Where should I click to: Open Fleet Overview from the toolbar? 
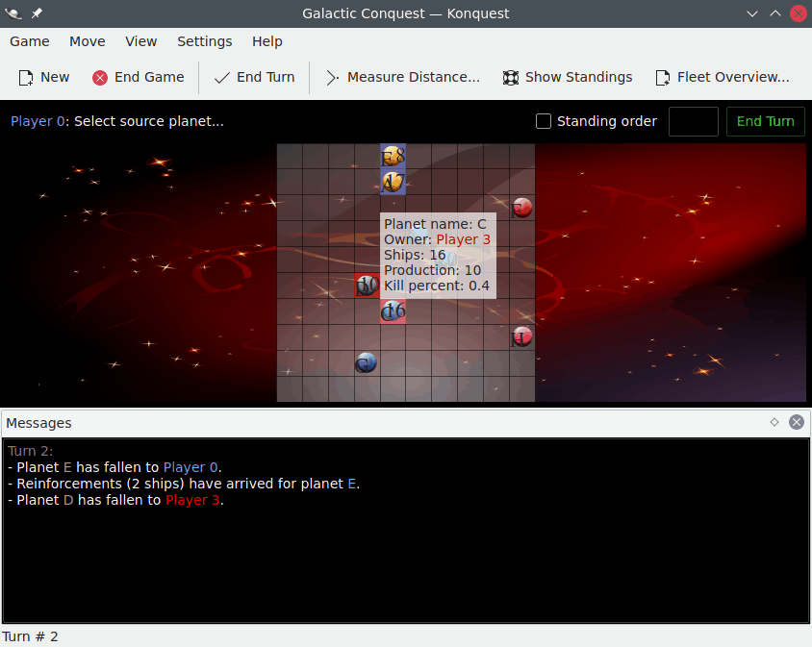(x=723, y=77)
